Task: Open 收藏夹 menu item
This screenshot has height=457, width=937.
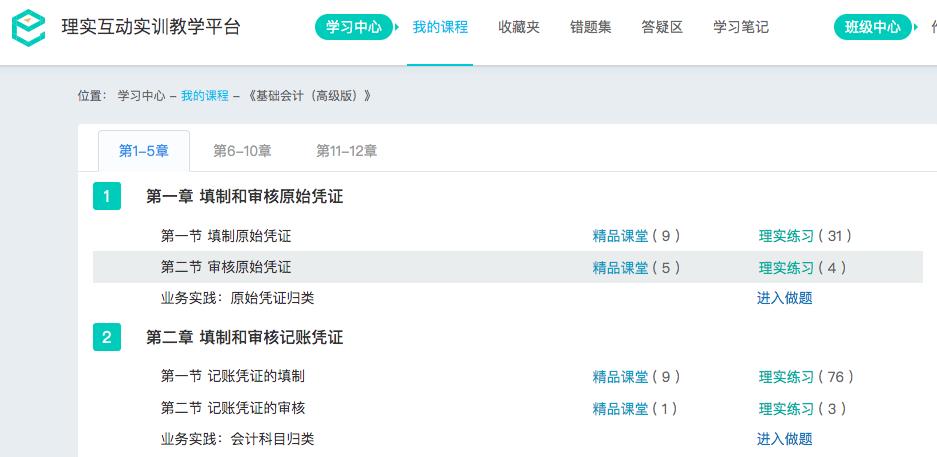Action: click(519, 27)
